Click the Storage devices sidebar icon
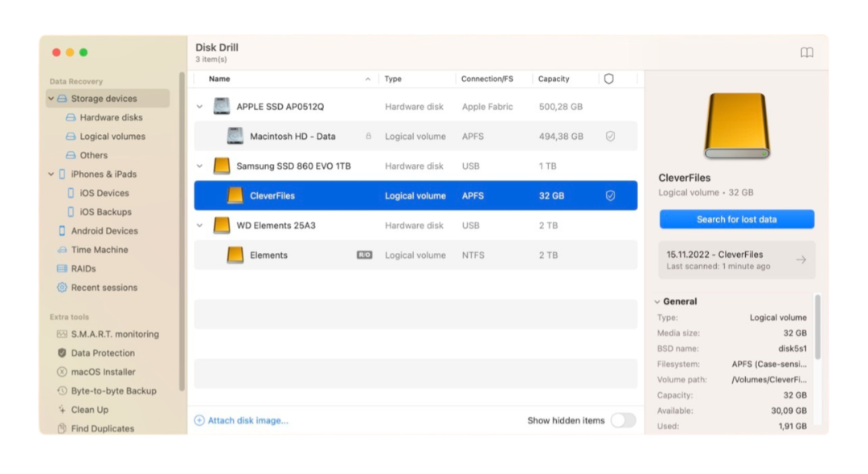This screenshot has width=868, height=474. click(62, 99)
